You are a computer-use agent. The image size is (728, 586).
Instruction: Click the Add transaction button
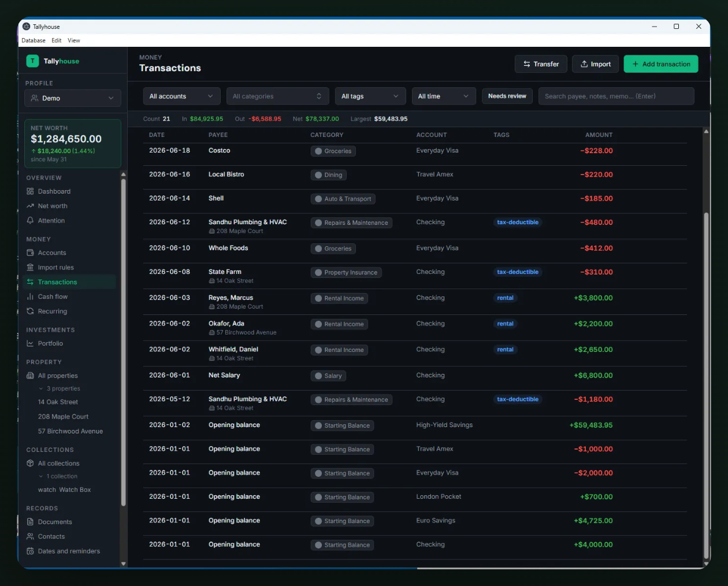click(x=661, y=64)
